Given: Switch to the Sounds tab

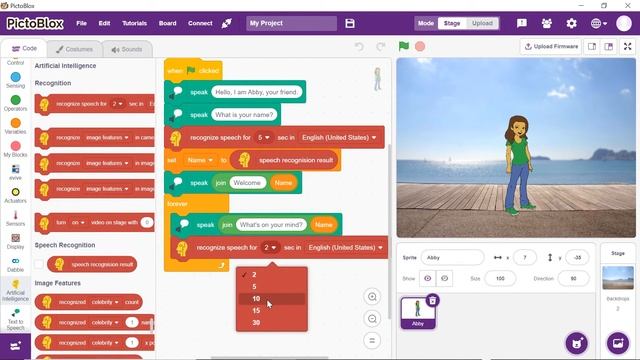Looking at the screenshot, I should (127, 49).
